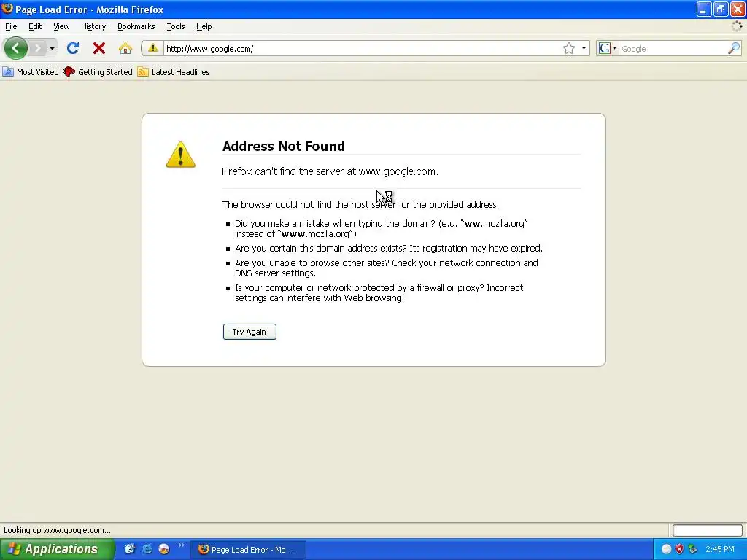Open the Latest Headlines feed bookmark
This screenshot has height=560, width=747.
[x=174, y=72]
